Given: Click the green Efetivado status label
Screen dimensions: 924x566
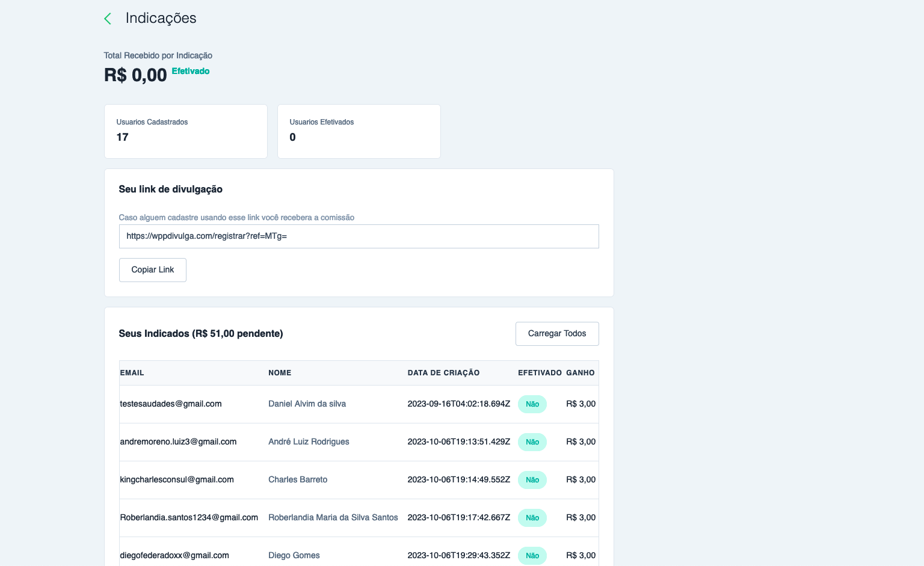Looking at the screenshot, I should 191,71.
